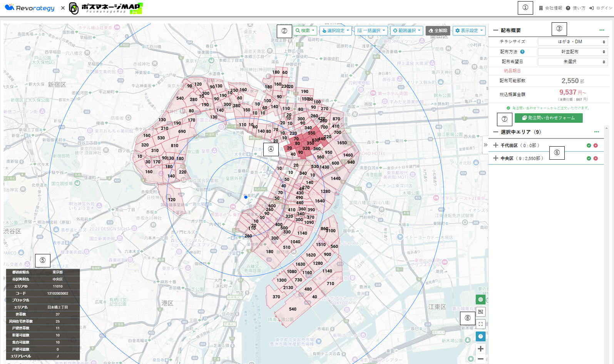Toggle green check for 中央区
Viewport: 614px width, 364px height.
(589, 159)
